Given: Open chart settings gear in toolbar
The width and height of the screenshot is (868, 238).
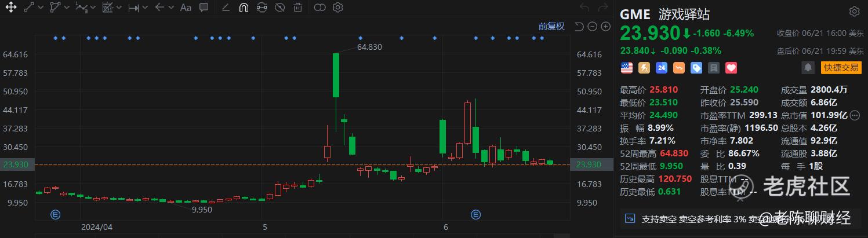Looking at the screenshot, I should click(x=338, y=8).
